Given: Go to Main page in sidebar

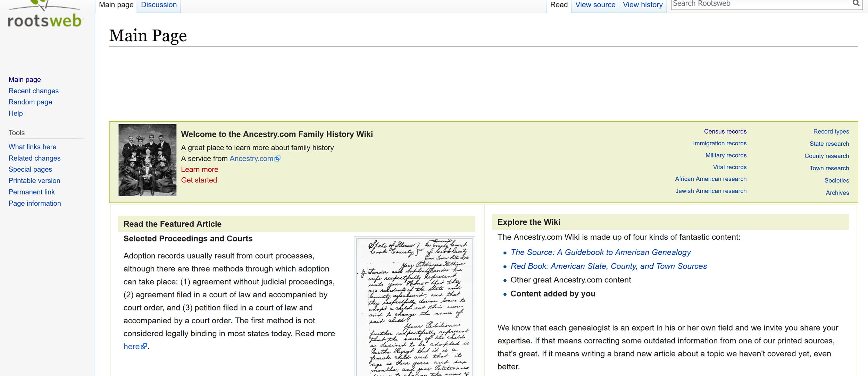Looking at the screenshot, I should [25, 79].
